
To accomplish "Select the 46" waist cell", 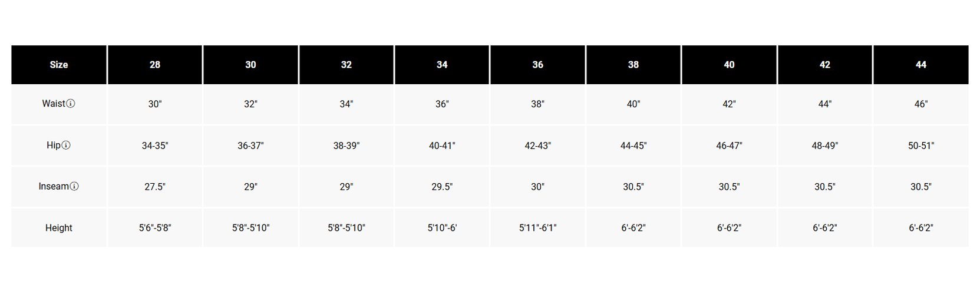I will click(921, 104).
